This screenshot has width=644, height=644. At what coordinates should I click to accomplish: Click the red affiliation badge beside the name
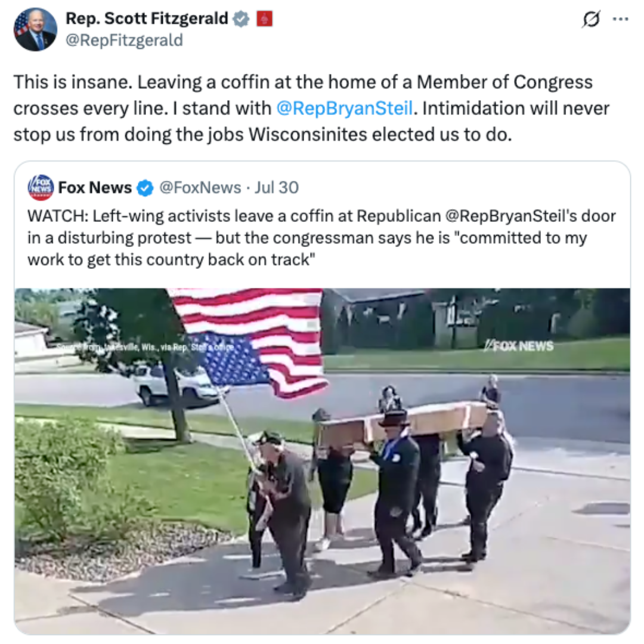coord(265,19)
